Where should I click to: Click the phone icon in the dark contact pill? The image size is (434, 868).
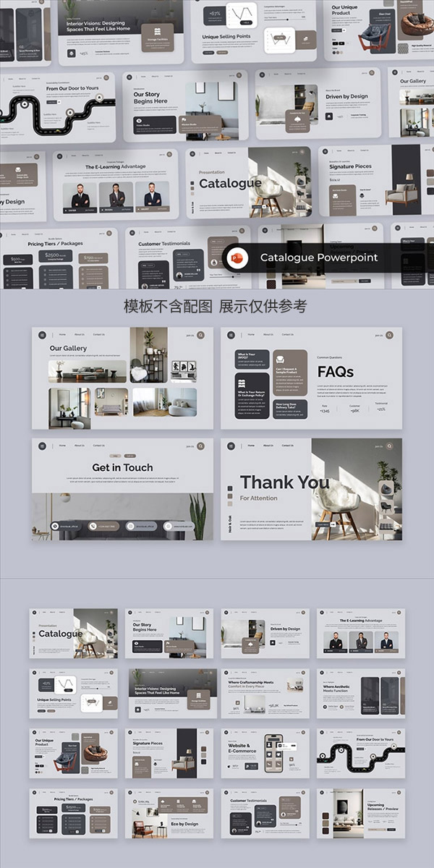tap(94, 527)
